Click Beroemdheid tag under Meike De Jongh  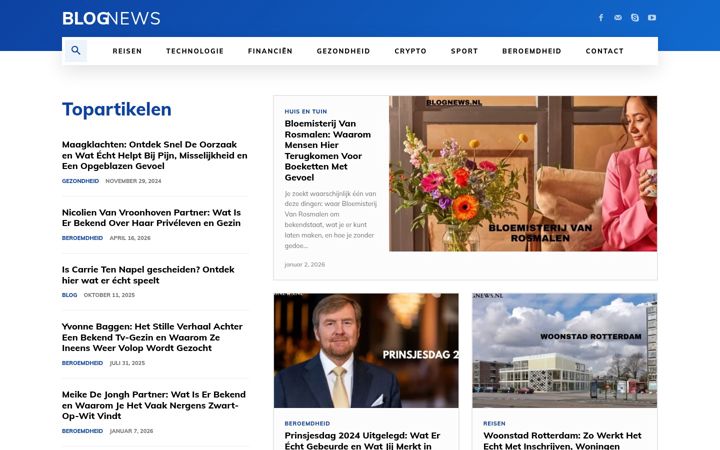point(82,431)
